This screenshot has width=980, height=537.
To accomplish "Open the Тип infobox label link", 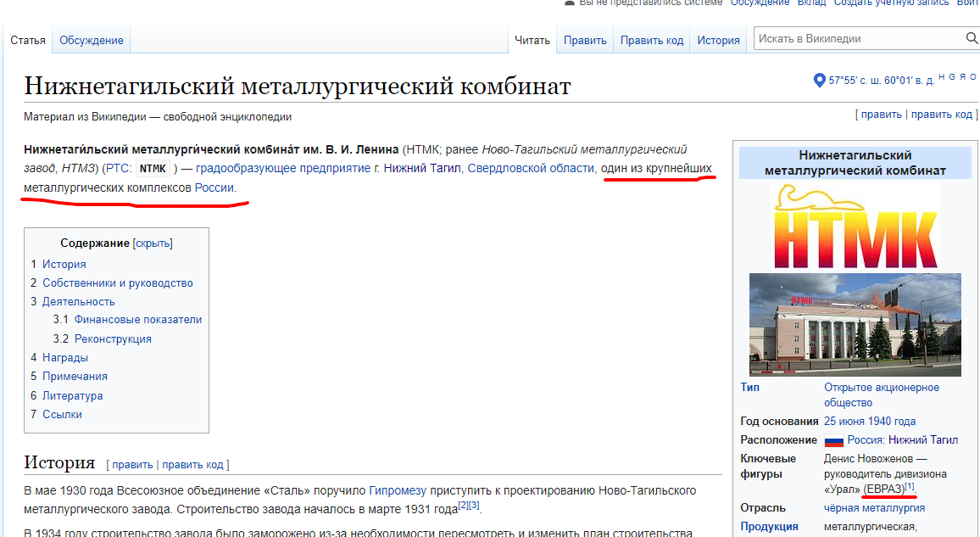I will point(750,388).
